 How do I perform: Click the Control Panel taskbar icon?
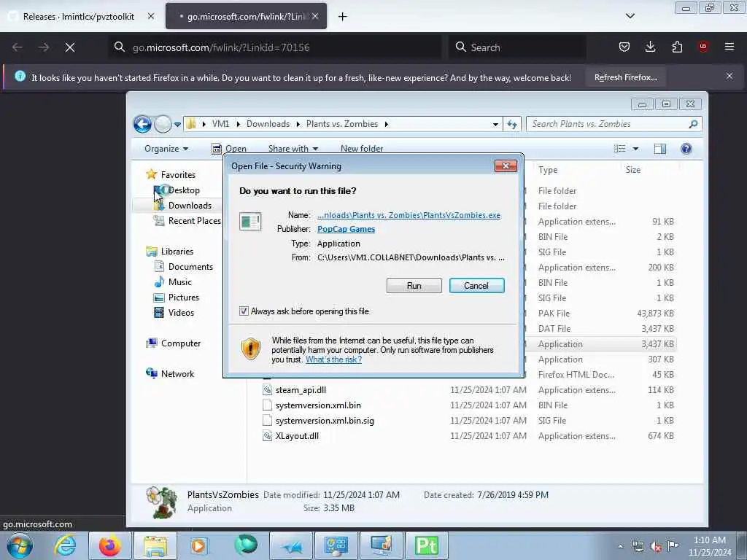click(336, 545)
